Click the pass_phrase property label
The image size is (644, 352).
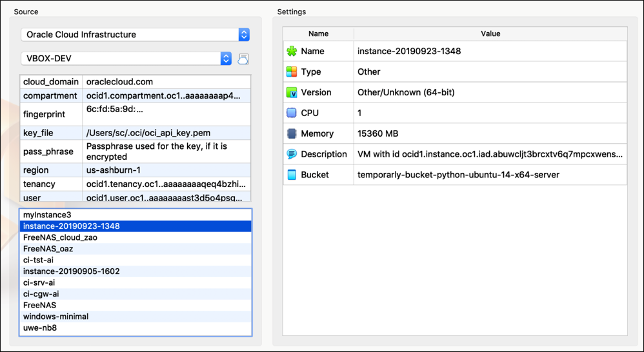click(x=51, y=152)
